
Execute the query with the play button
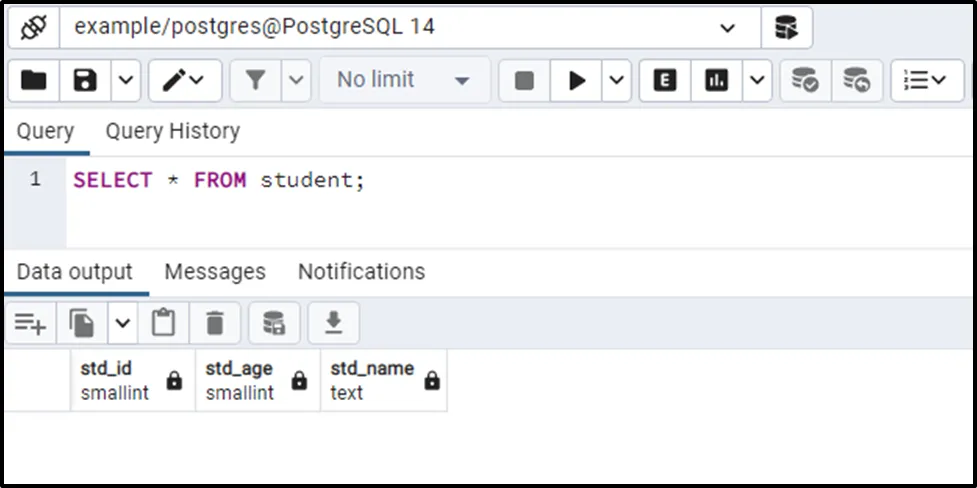coord(577,81)
